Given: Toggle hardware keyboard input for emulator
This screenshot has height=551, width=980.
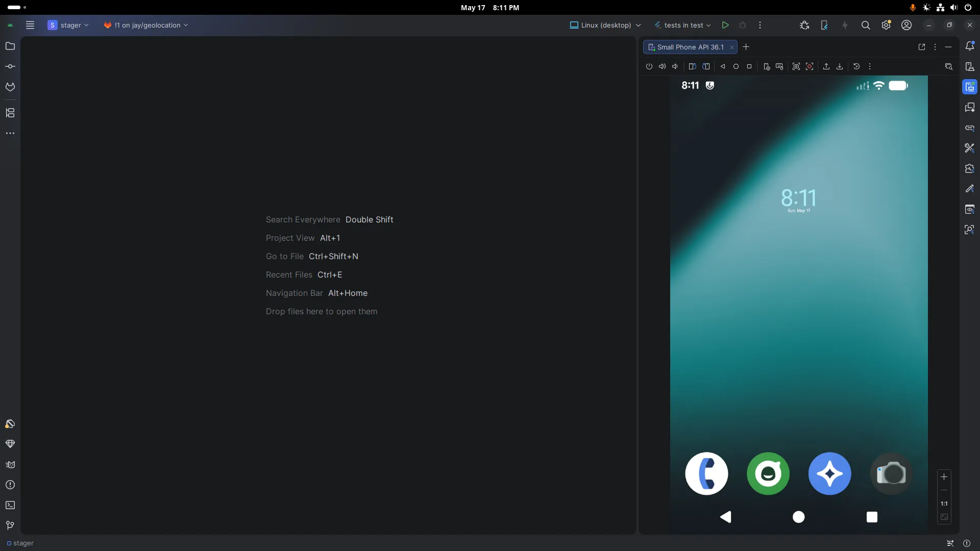Looking at the screenshot, I should tap(779, 66).
